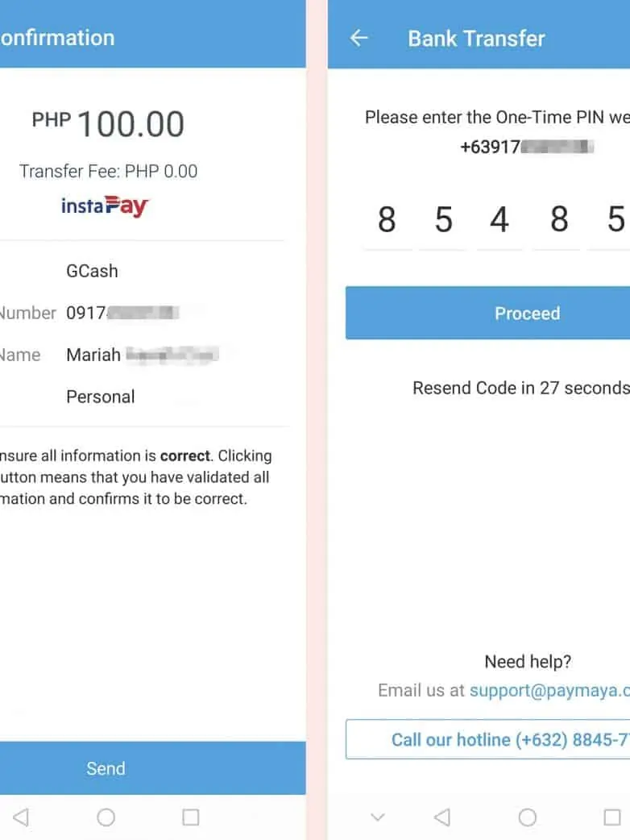Collapse keyboard with the down chevron
Image resolution: width=630 pixels, height=840 pixels.
[x=376, y=817]
